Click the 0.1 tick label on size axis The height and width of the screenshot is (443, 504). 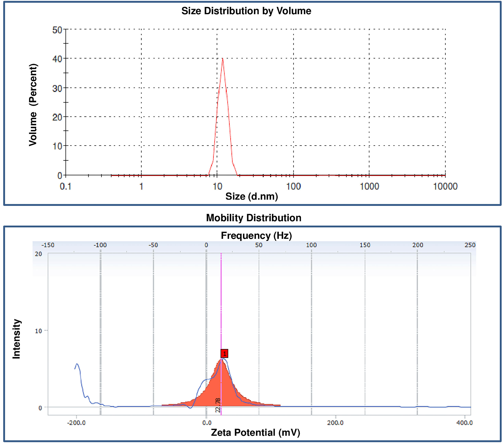click(x=65, y=186)
